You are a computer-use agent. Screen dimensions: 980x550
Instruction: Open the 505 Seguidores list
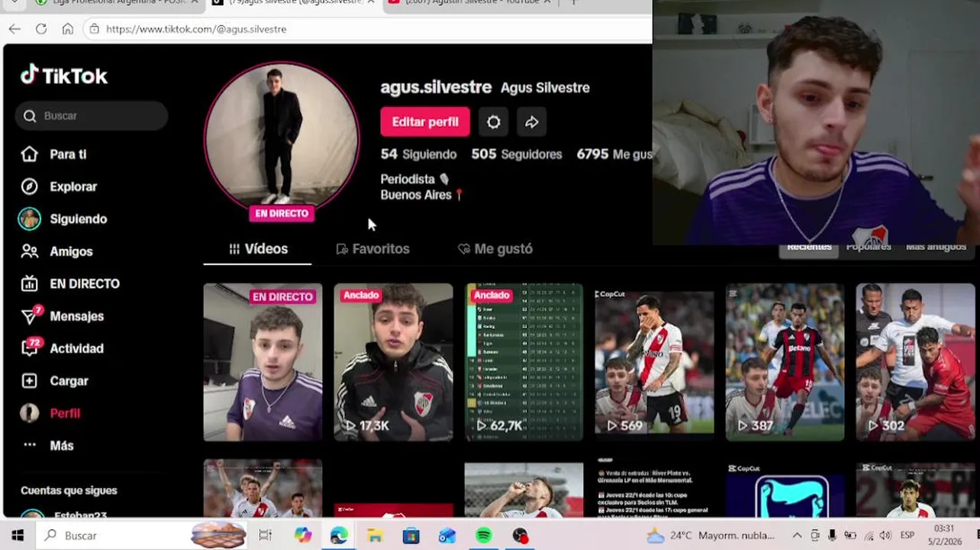(517, 154)
